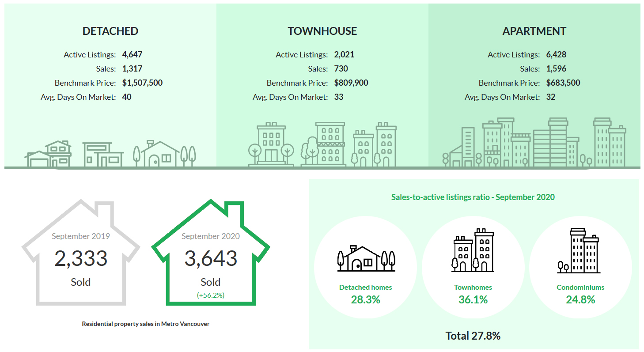
Task: Click the 28.3% detached ratio
Action: pos(366,300)
